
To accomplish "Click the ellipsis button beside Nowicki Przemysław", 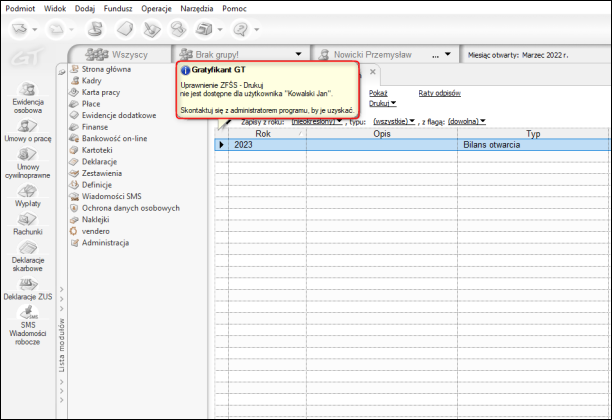I will point(436,55).
